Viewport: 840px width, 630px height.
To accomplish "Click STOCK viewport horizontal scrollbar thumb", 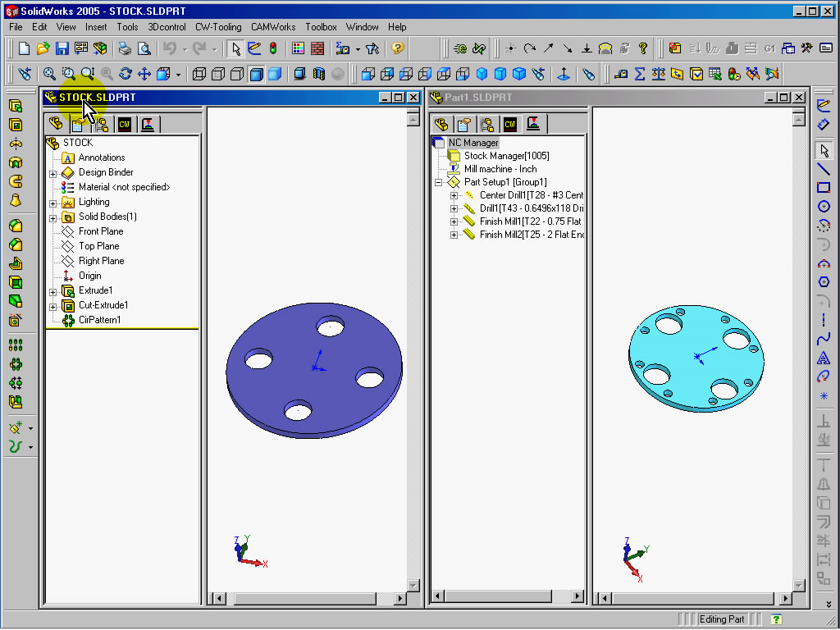I will 305,598.
